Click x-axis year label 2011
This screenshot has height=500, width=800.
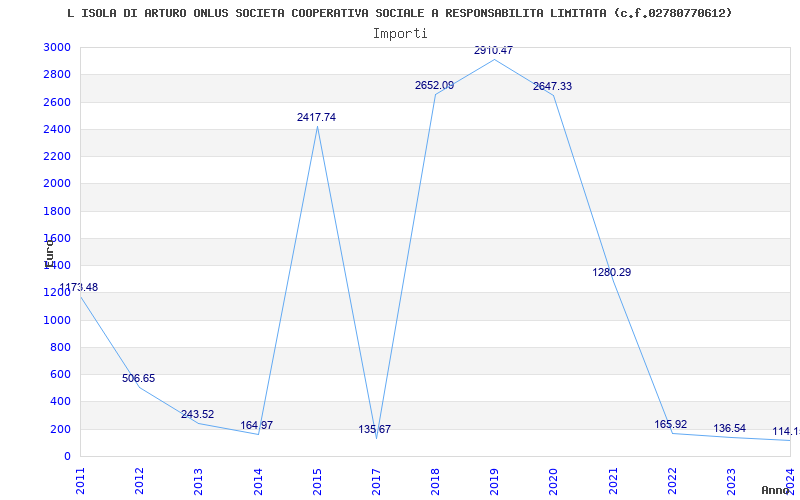(x=80, y=481)
